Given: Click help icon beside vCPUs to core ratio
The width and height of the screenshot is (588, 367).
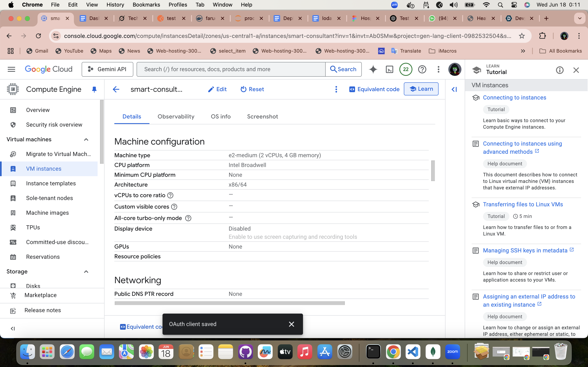Looking at the screenshot, I should [170, 195].
